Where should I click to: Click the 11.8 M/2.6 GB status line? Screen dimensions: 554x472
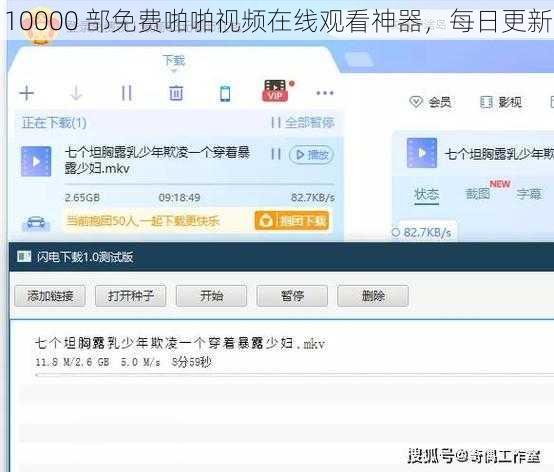(x=123, y=362)
